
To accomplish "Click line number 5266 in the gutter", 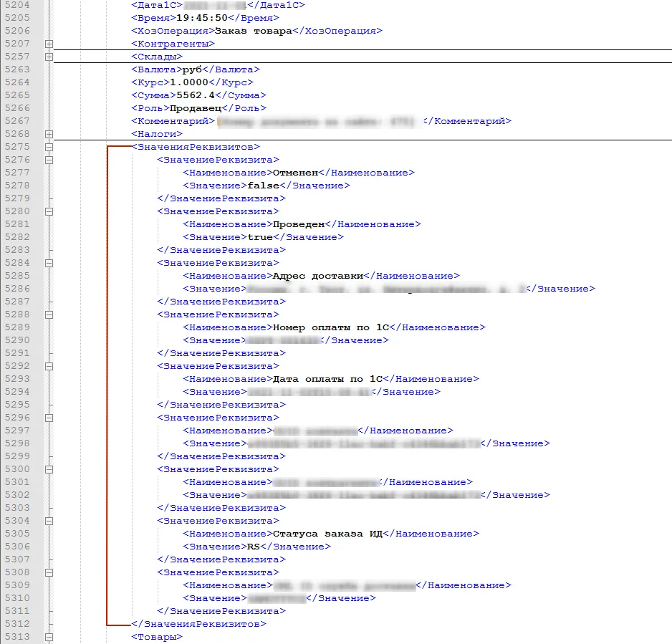I will pyautogui.click(x=16, y=108).
